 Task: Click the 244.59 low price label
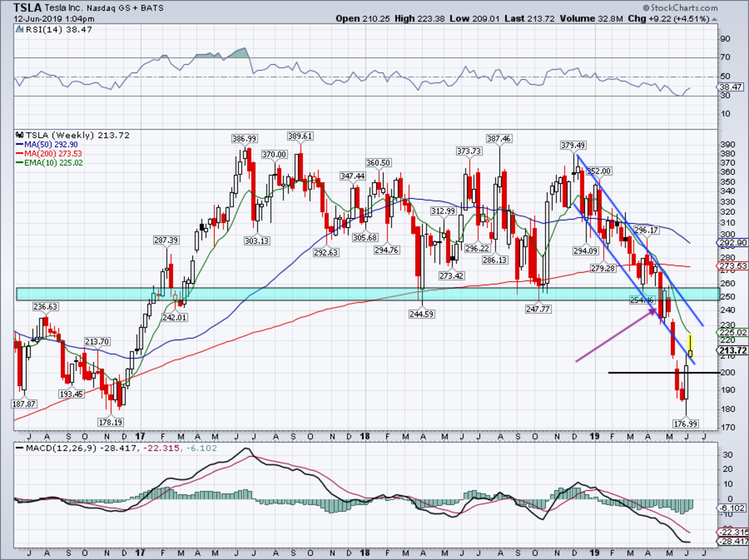422,313
